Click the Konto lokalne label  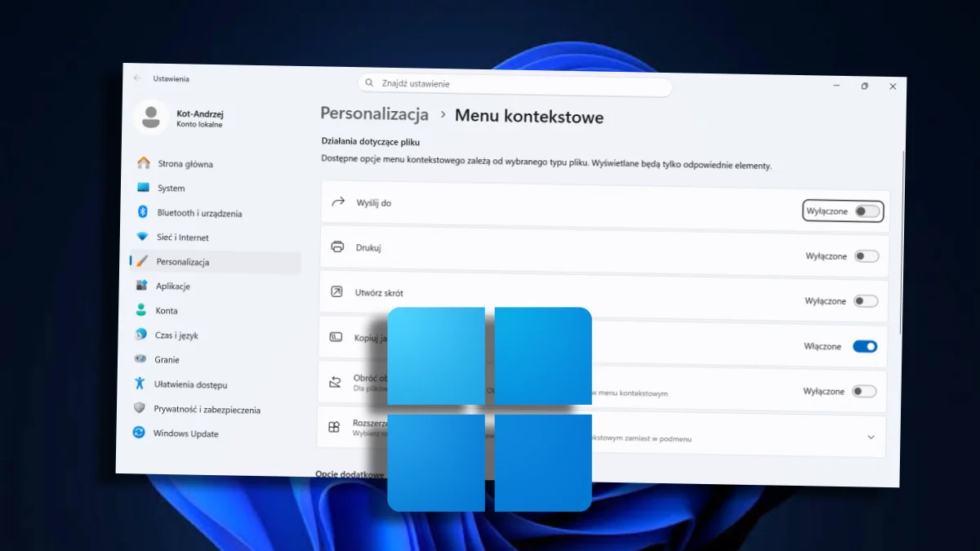pyautogui.click(x=199, y=124)
